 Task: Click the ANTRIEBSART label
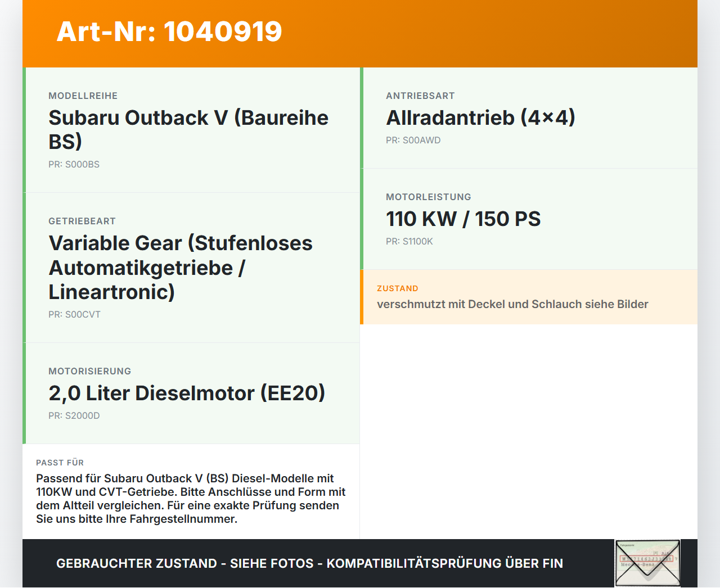pyautogui.click(x=420, y=96)
